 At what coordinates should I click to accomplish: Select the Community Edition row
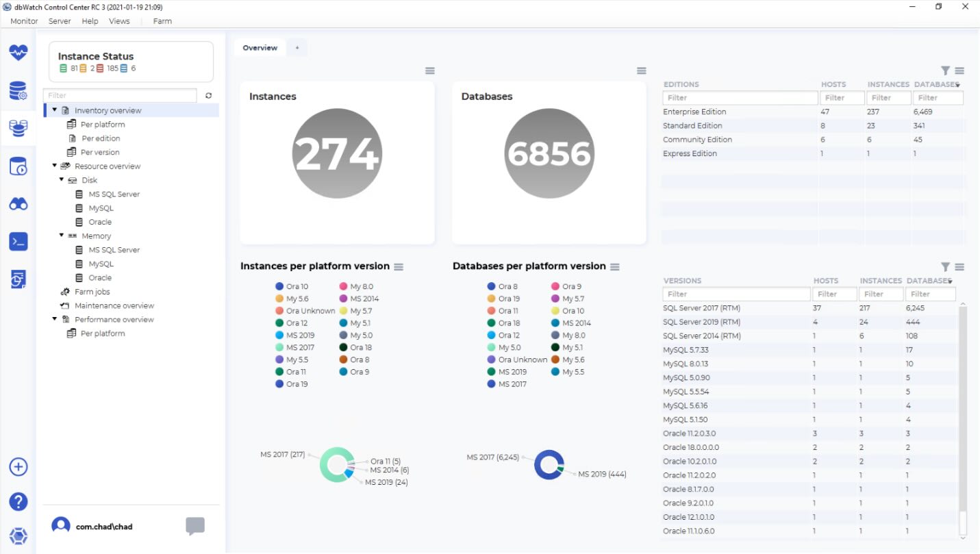point(814,140)
